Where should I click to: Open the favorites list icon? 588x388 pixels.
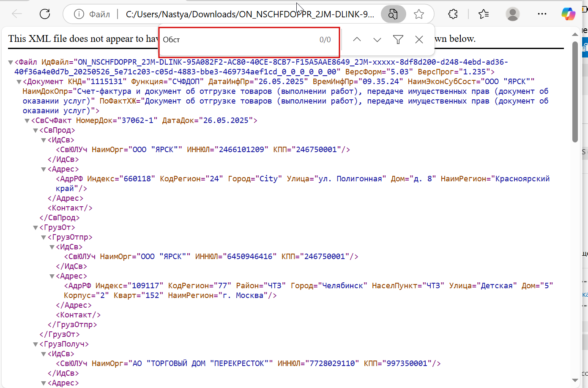pos(484,14)
